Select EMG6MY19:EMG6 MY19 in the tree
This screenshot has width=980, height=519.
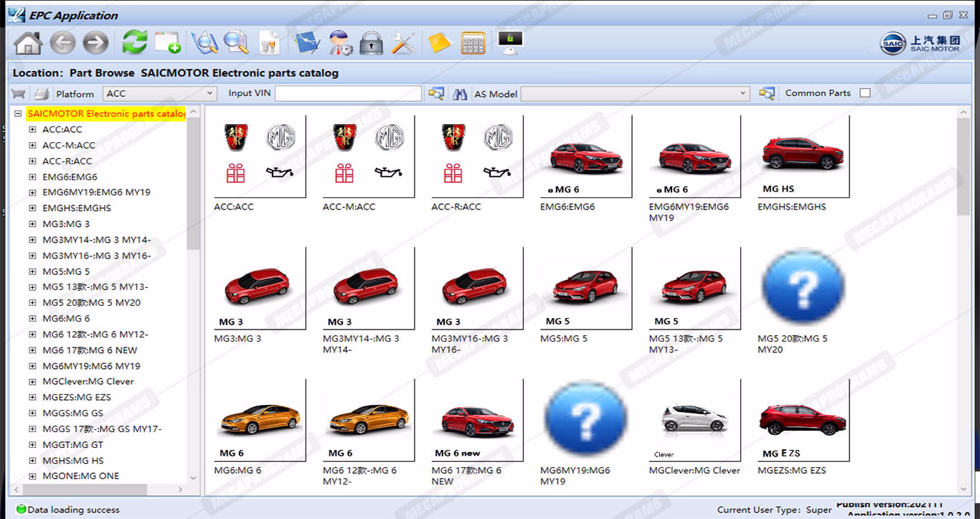96,192
